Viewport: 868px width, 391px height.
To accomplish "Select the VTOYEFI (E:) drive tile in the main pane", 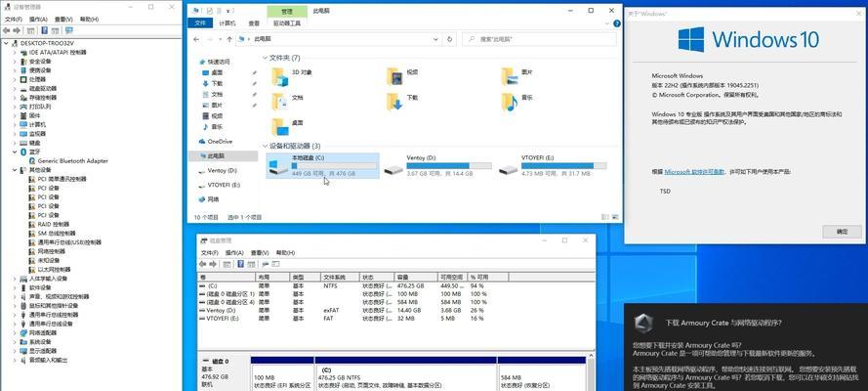I will pyautogui.click(x=553, y=165).
